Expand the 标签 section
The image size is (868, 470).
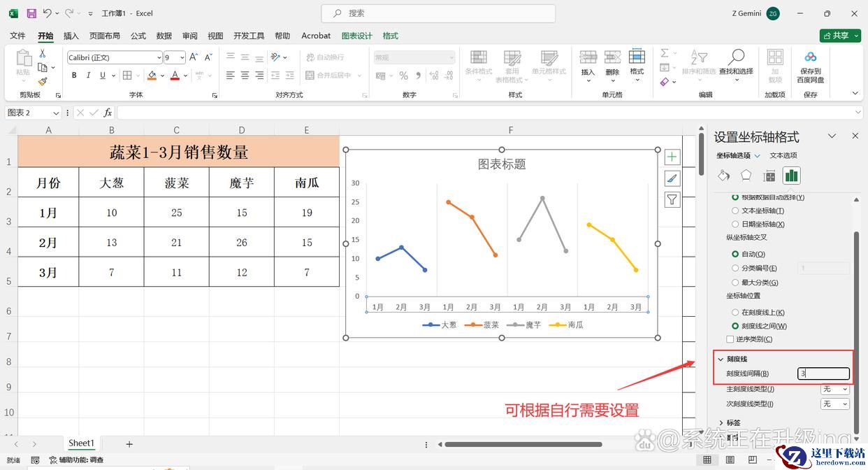coord(721,422)
